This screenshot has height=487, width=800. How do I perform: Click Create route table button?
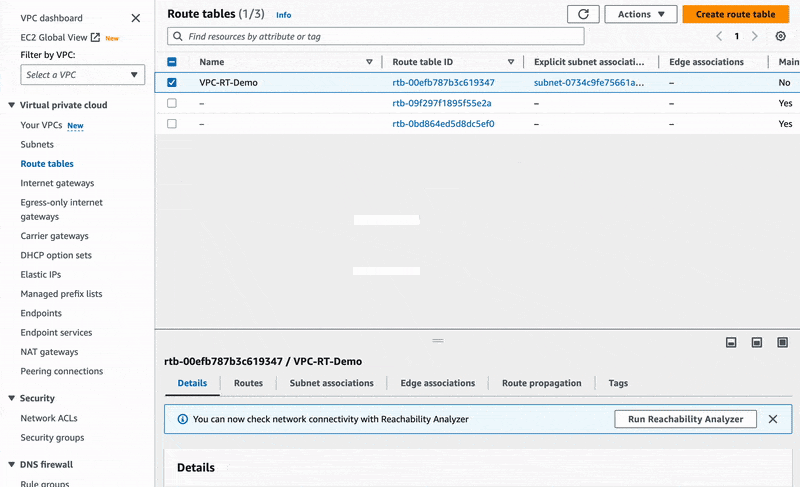[735, 14]
